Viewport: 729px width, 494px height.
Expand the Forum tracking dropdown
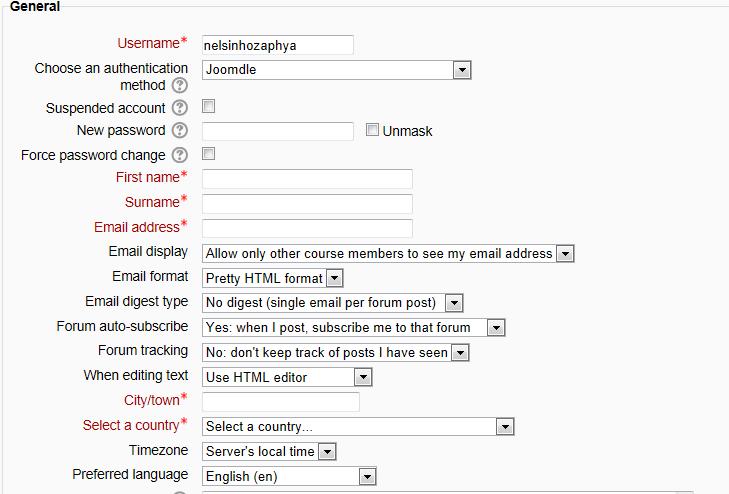(x=336, y=352)
